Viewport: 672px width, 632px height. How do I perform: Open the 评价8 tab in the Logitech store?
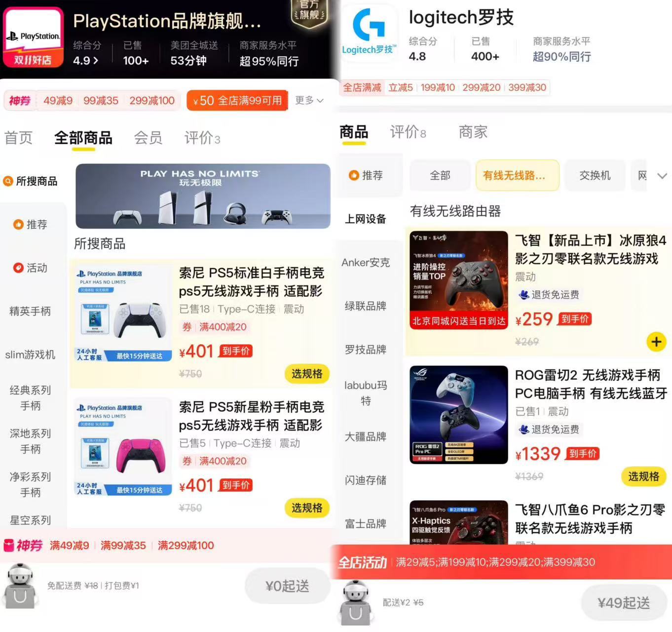click(x=408, y=132)
